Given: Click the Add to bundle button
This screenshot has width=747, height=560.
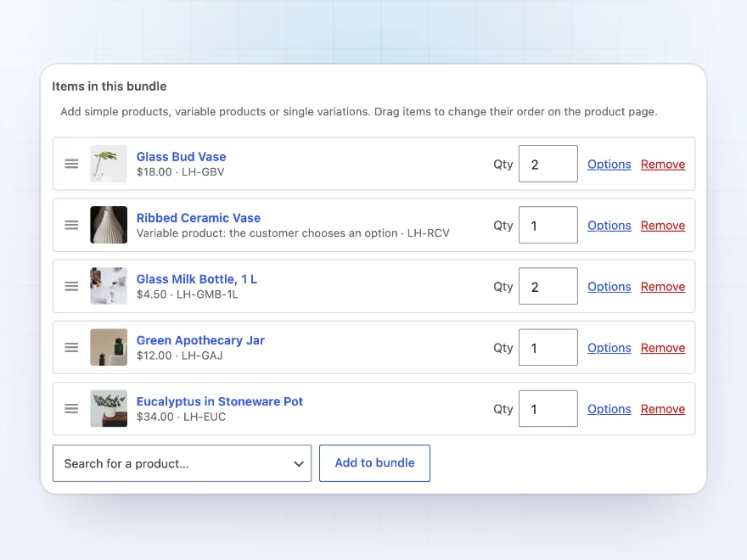Looking at the screenshot, I should point(374,463).
